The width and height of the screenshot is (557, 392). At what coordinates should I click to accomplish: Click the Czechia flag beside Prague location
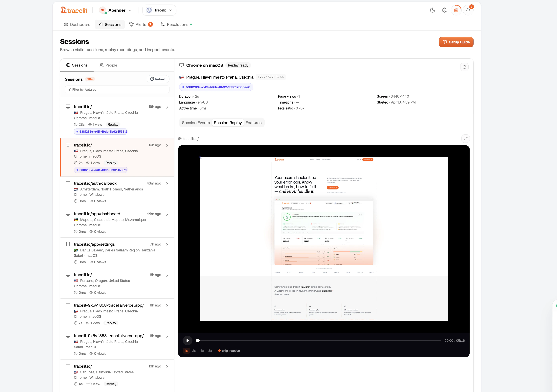coord(181,77)
